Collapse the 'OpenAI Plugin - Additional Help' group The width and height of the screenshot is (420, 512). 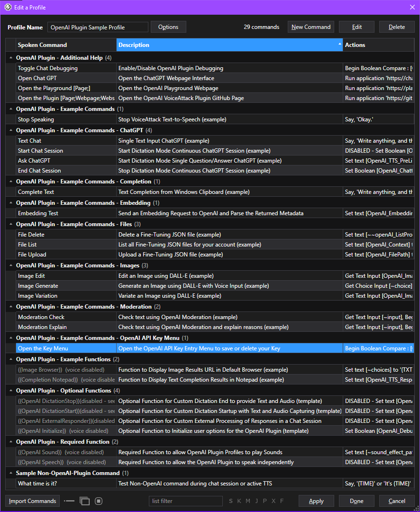point(10,57)
